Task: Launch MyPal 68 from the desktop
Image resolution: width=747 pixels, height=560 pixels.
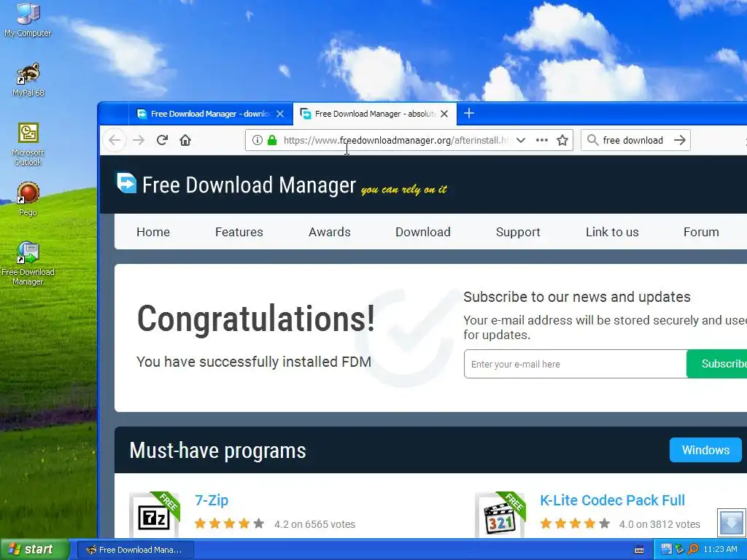Action: [x=28, y=80]
